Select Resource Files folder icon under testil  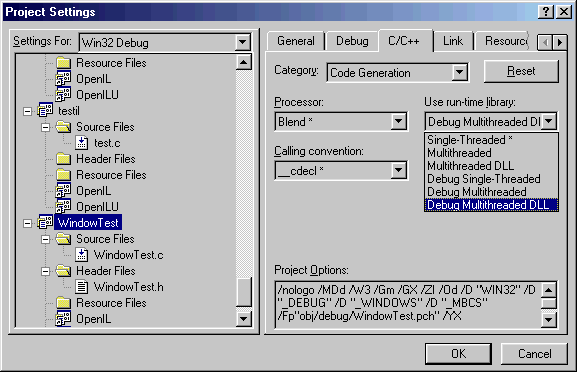(63, 175)
